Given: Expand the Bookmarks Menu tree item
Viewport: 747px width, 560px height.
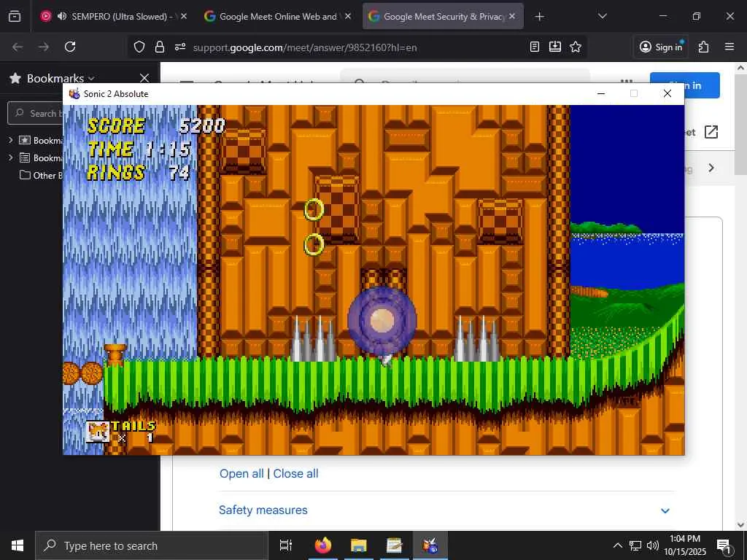Looking at the screenshot, I should pyautogui.click(x=10, y=157).
